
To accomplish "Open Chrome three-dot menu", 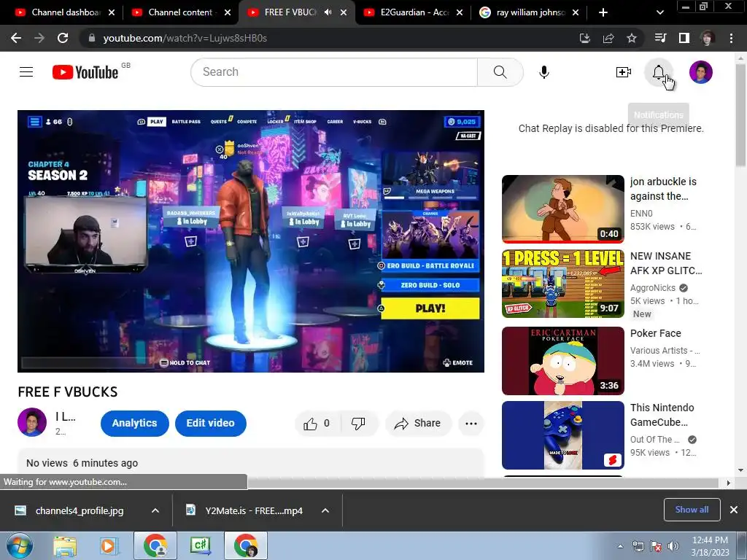I will 731,38.
